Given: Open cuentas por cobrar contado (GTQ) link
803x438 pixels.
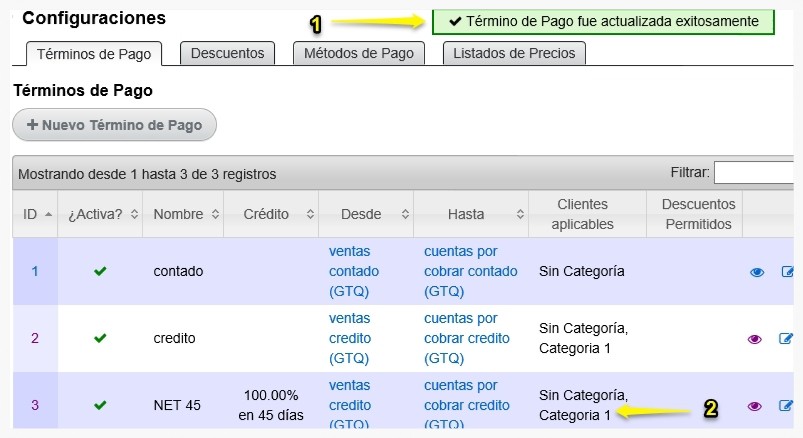Looking at the screenshot, I should pos(471,271).
